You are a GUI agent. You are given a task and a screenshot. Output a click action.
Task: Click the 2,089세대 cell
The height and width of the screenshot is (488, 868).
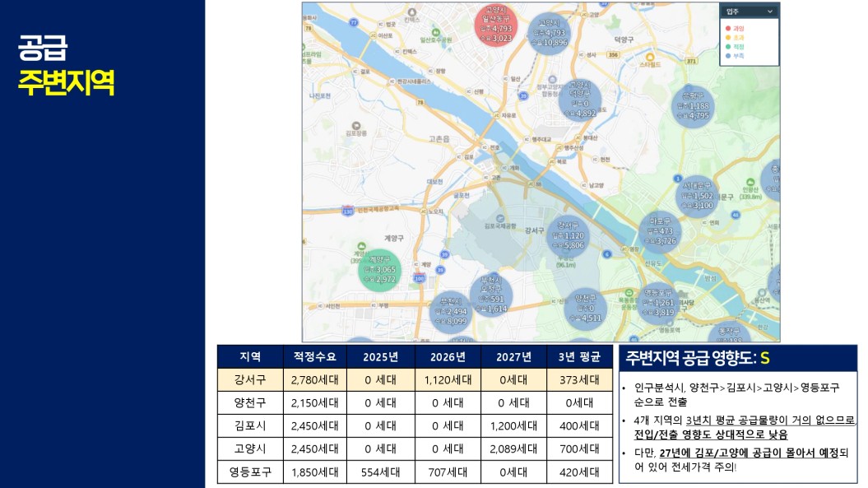(x=513, y=448)
